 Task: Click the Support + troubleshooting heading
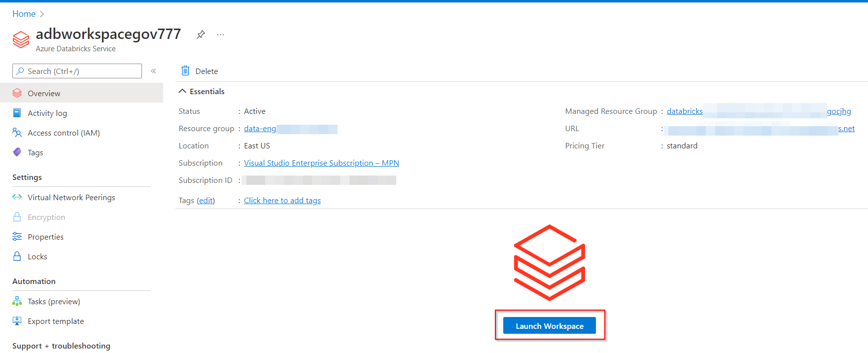point(61,346)
